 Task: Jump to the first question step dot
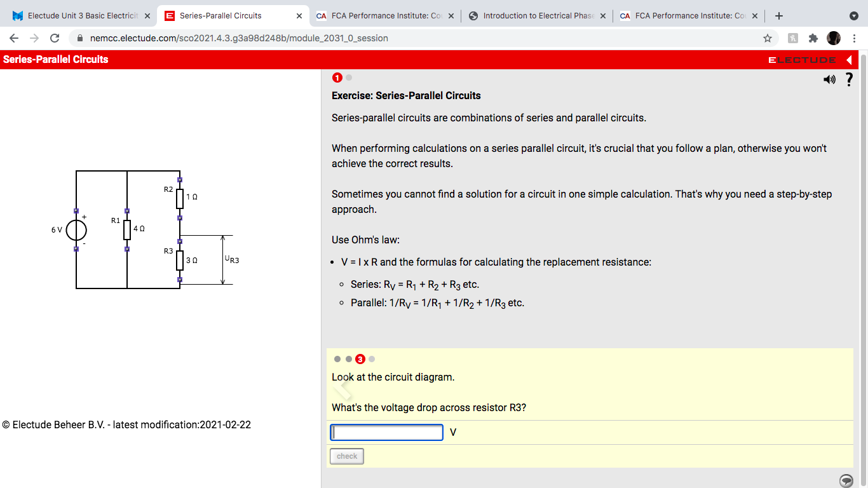point(337,359)
